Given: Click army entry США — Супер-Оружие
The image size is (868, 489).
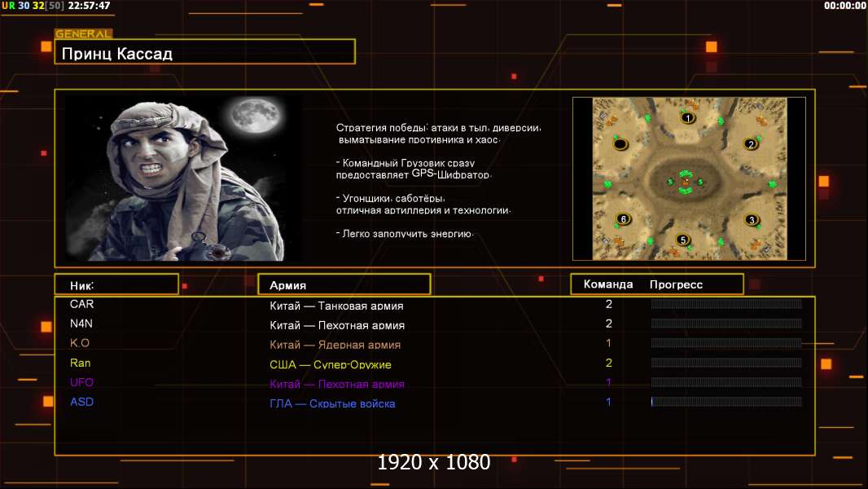Looking at the screenshot, I should tap(331, 364).
